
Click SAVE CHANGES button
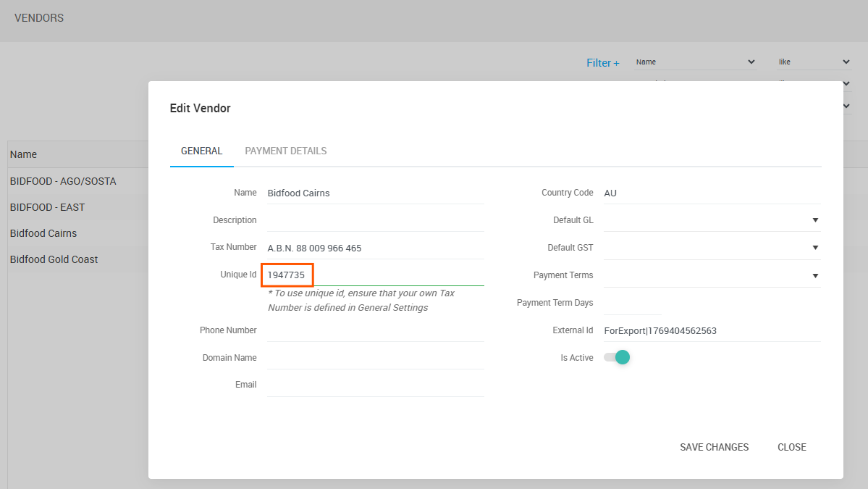714,447
